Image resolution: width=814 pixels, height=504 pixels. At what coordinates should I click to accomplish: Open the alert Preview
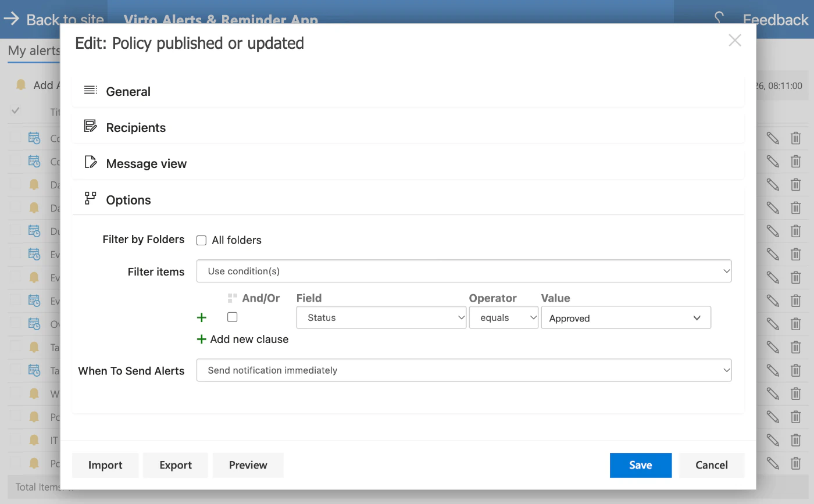coord(248,465)
